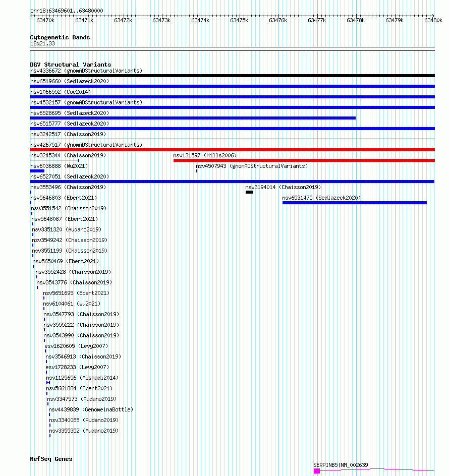Click the short blue nsv6036888 bar
This screenshot has width=449, height=476.
[x=37, y=171]
